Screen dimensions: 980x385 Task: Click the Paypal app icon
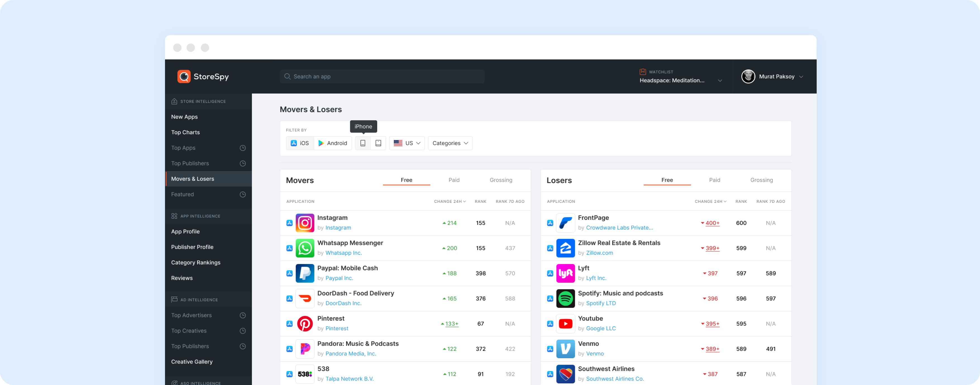[305, 273]
